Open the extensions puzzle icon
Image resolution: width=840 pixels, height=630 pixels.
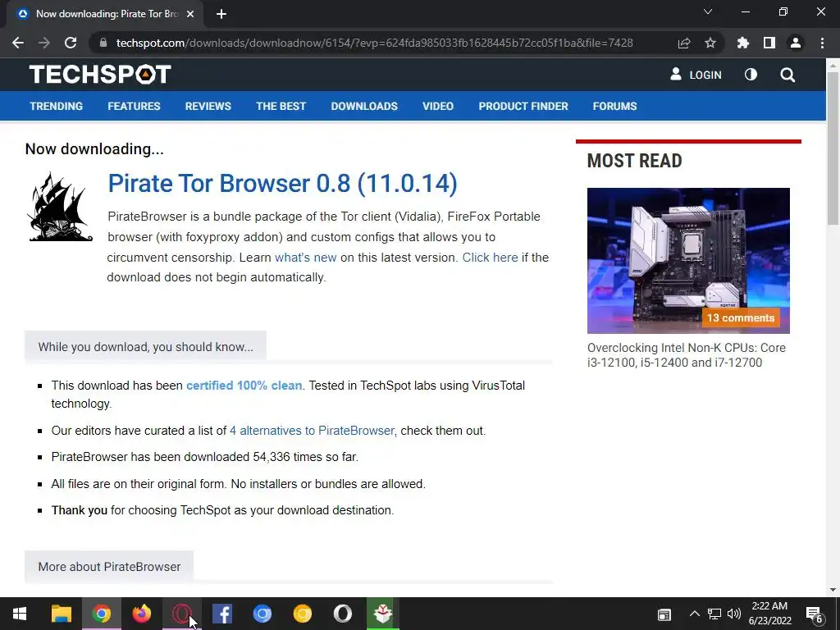(743, 43)
